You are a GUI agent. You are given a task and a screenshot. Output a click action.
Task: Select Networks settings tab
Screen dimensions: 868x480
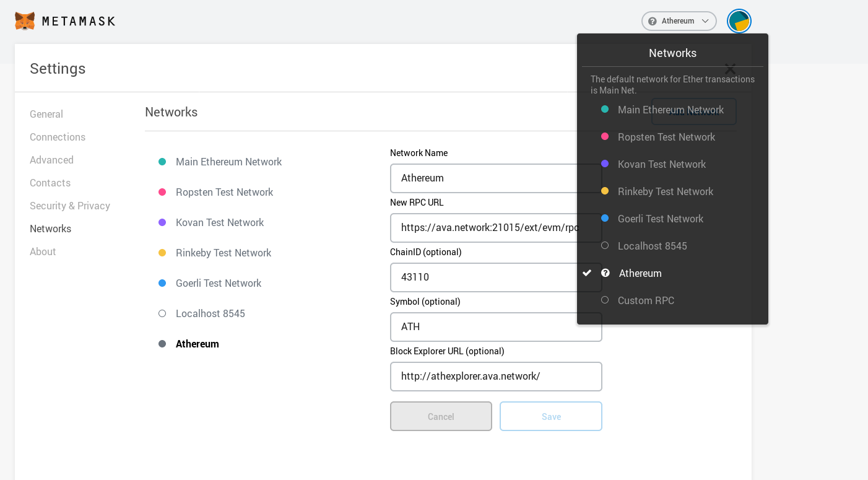click(50, 229)
